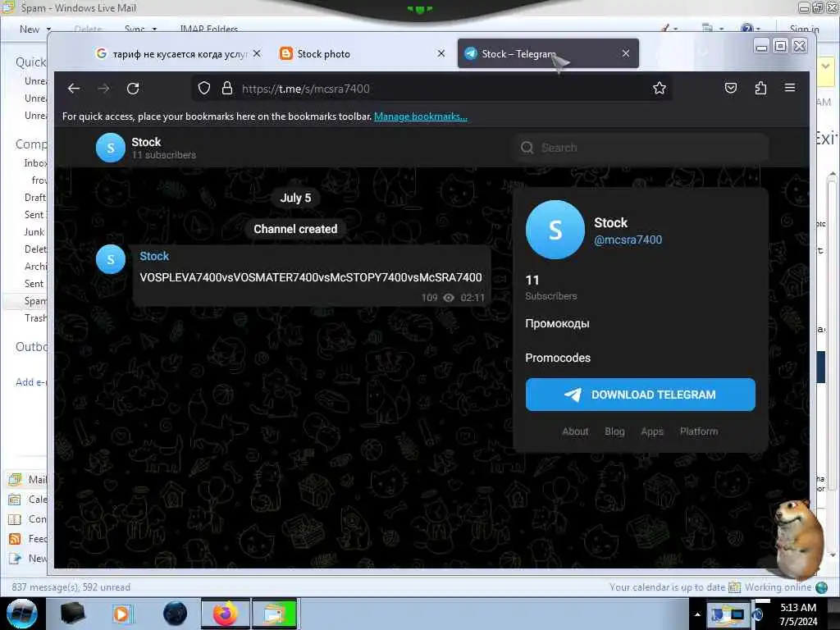Click the New button in Live Mail

tap(30, 30)
